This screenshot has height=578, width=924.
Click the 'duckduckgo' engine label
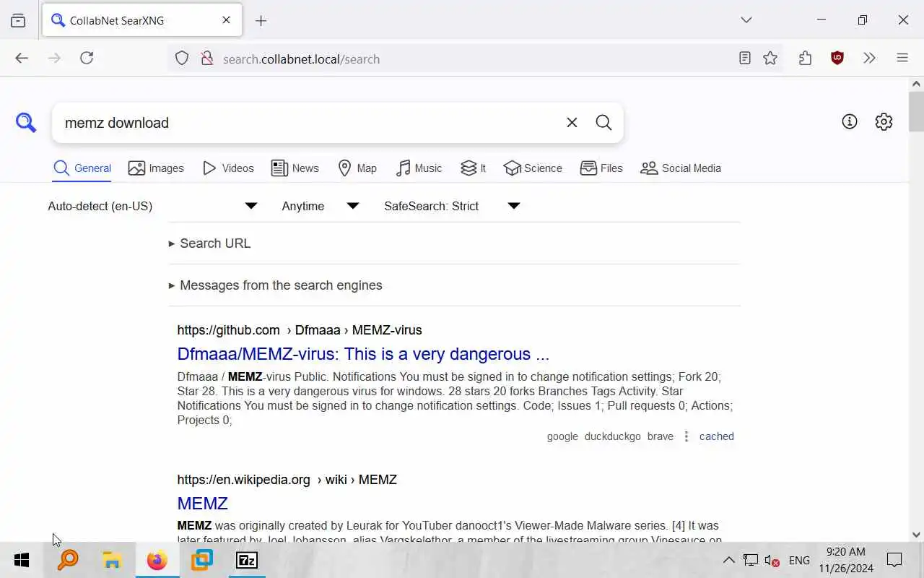[613, 436]
